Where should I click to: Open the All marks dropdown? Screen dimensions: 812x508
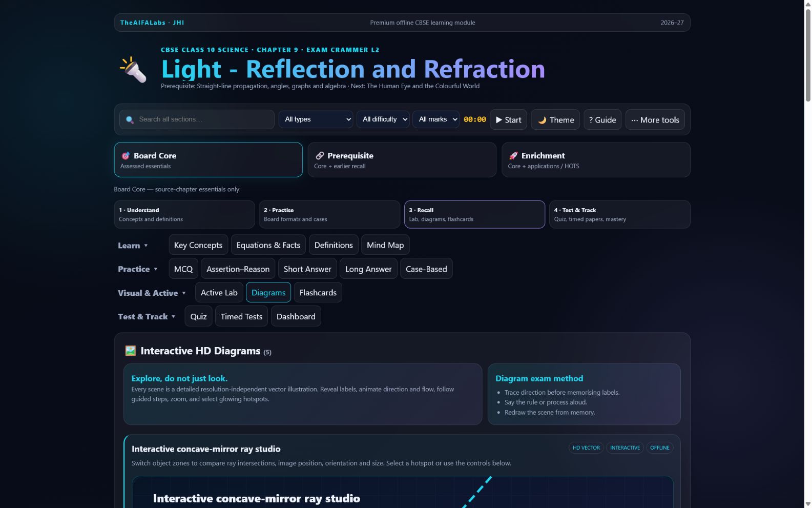[x=436, y=119]
